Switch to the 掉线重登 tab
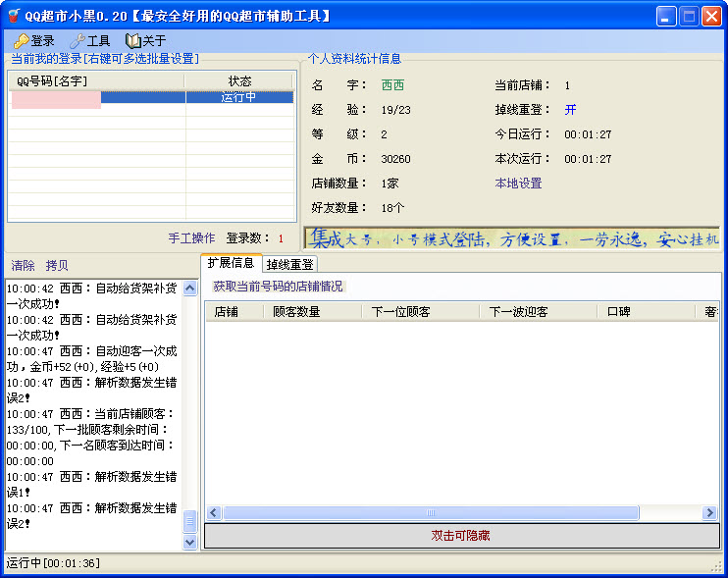The width and height of the screenshot is (728, 578). [290, 265]
